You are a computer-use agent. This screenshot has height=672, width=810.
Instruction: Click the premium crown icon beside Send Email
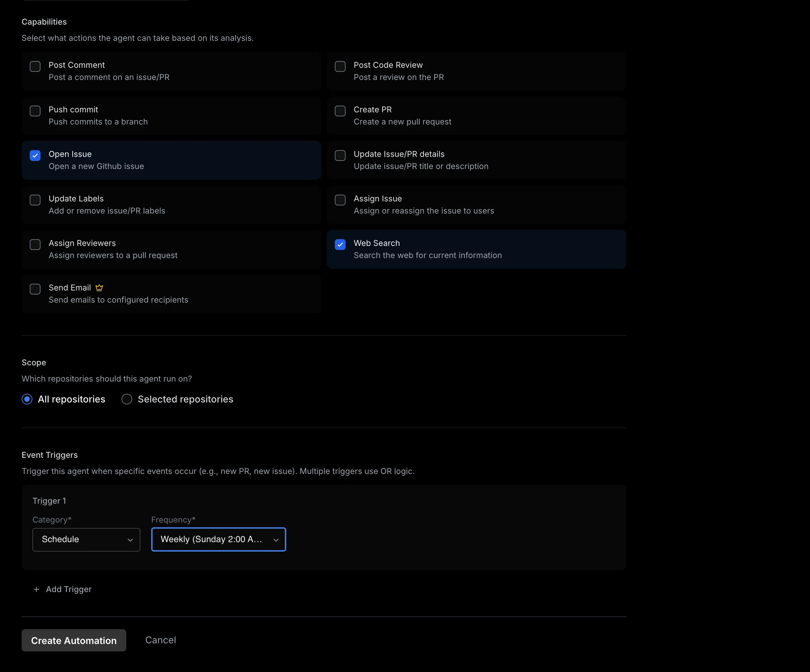(x=99, y=288)
